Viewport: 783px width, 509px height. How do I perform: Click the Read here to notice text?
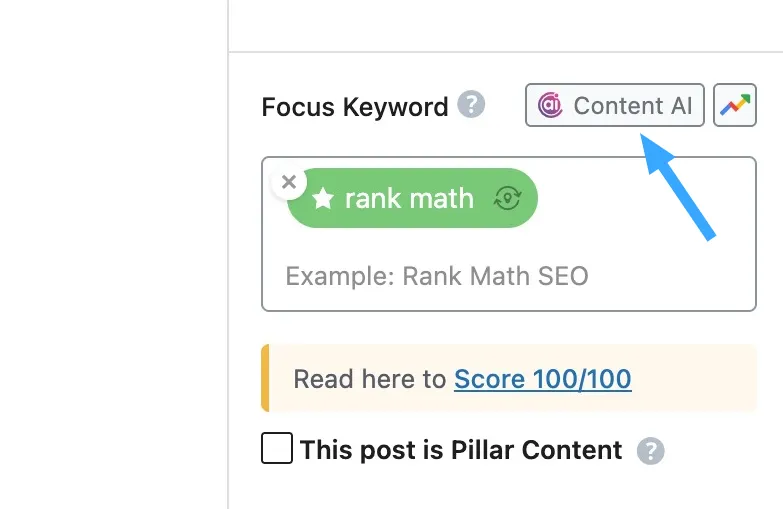[x=370, y=379]
